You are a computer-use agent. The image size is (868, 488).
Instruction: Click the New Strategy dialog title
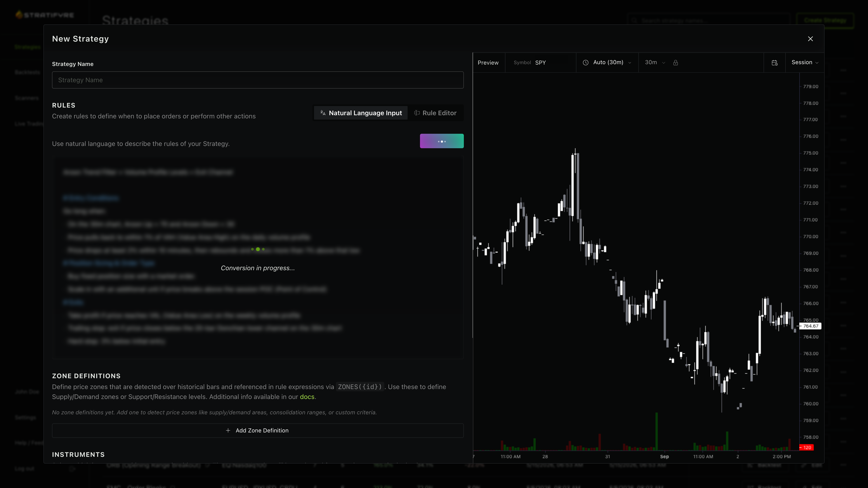(x=80, y=39)
